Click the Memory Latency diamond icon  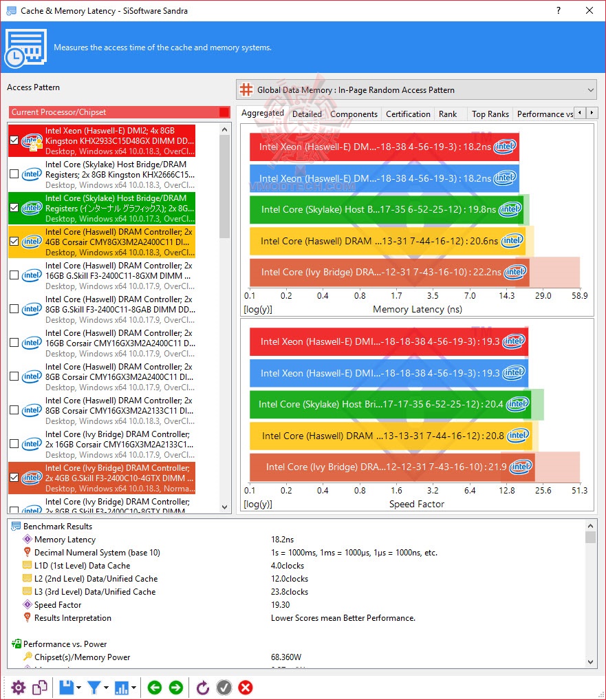tap(28, 540)
